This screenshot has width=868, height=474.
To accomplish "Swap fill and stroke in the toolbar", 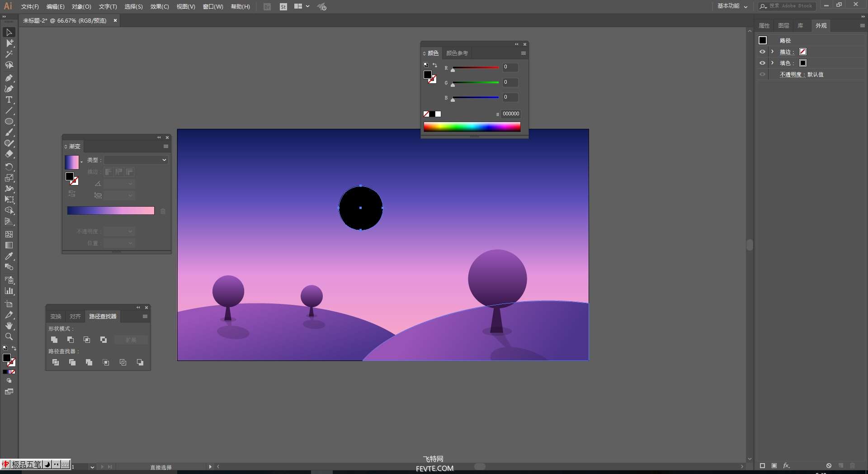I will pyautogui.click(x=14, y=348).
